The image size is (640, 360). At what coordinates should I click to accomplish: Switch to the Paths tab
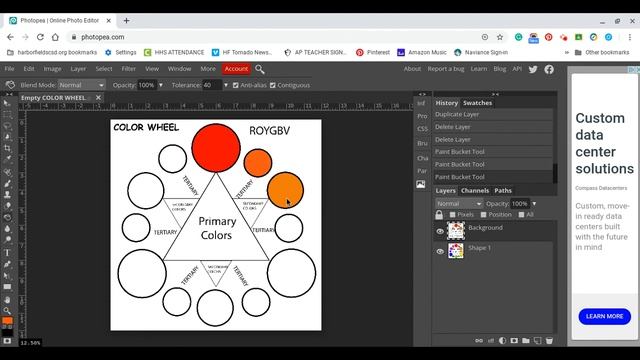503,191
